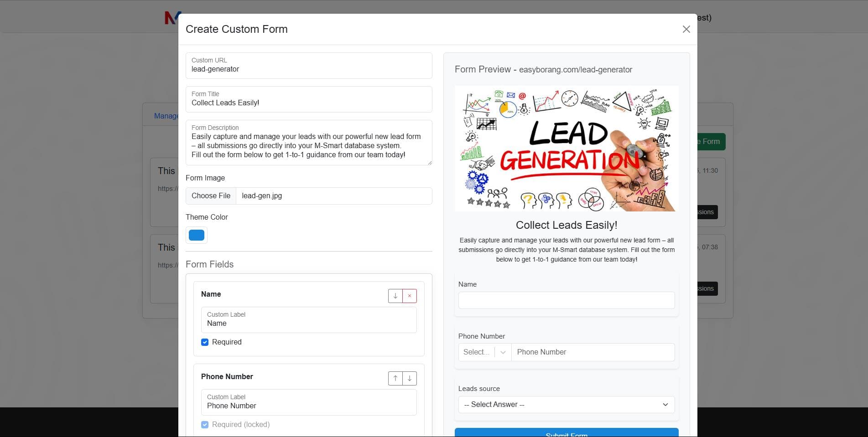Click the Submissions button on the right
This screenshot has width=868, height=437.
coord(703,212)
